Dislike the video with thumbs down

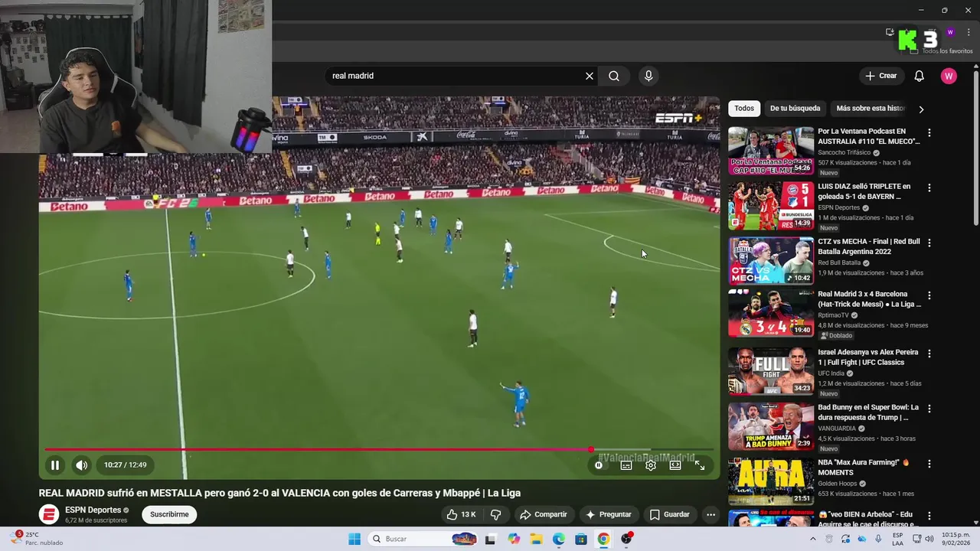coord(495,514)
